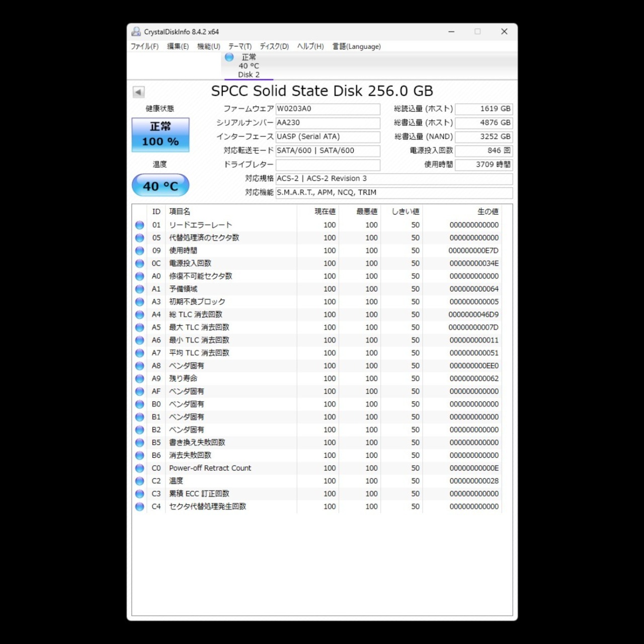Viewport: 644px width, 644px height.
Task: Click the firmware field W0203A0
Action: coord(328,109)
